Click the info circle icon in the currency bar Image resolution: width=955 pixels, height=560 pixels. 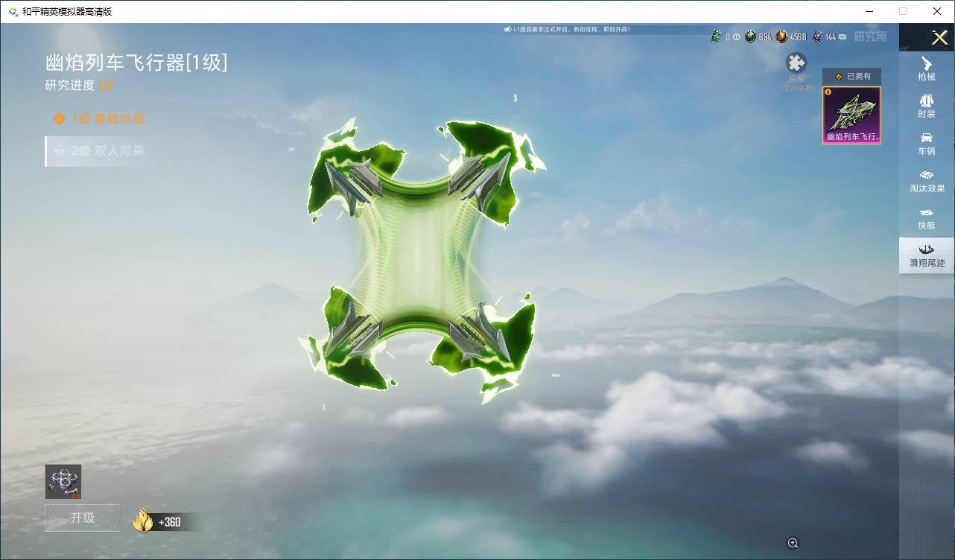click(x=736, y=36)
